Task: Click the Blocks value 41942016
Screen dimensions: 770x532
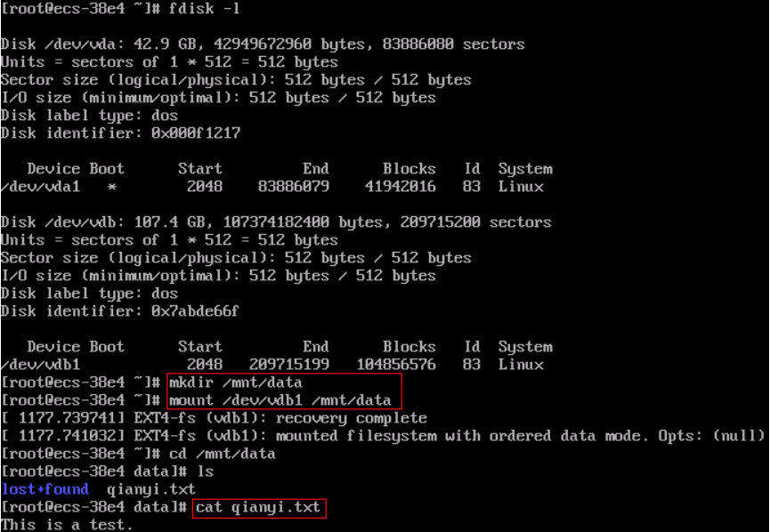Action: (401, 187)
